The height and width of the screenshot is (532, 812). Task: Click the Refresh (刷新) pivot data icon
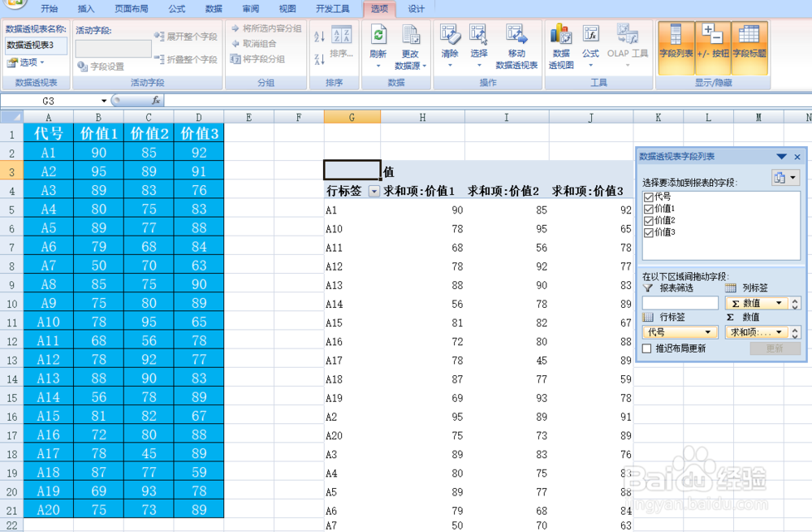tap(378, 35)
